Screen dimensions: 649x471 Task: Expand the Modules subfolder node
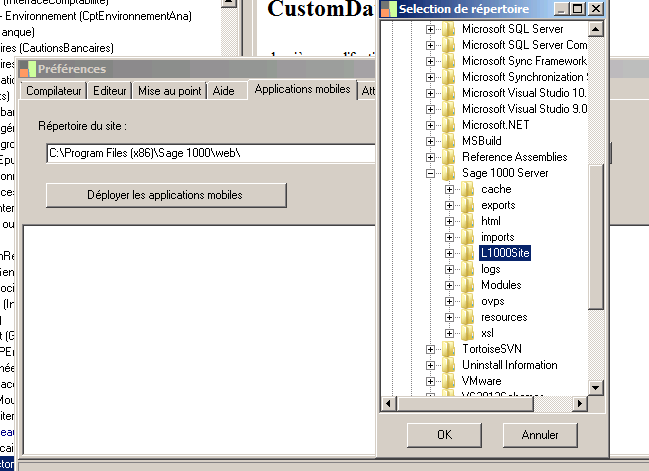click(x=449, y=286)
